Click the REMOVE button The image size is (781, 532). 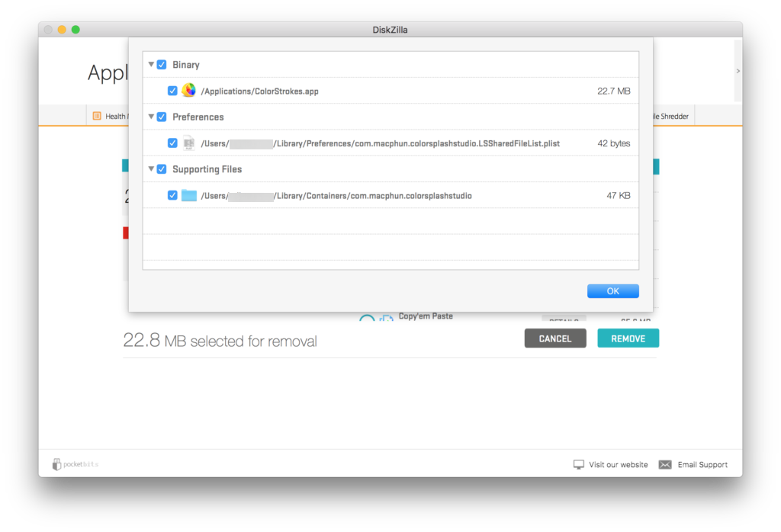(628, 338)
